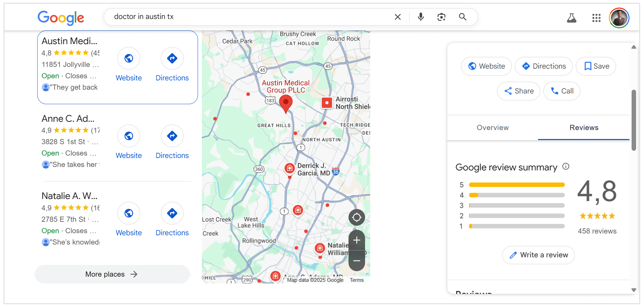The width and height of the screenshot is (644, 307).
Task: Select the Reviews tab
Action: 584,128
